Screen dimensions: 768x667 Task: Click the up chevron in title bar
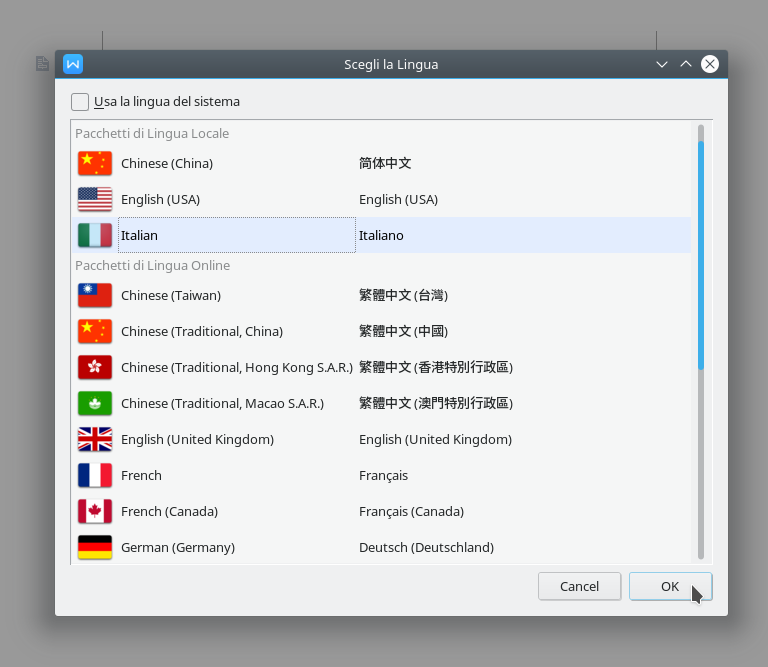pyautogui.click(x=686, y=64)
